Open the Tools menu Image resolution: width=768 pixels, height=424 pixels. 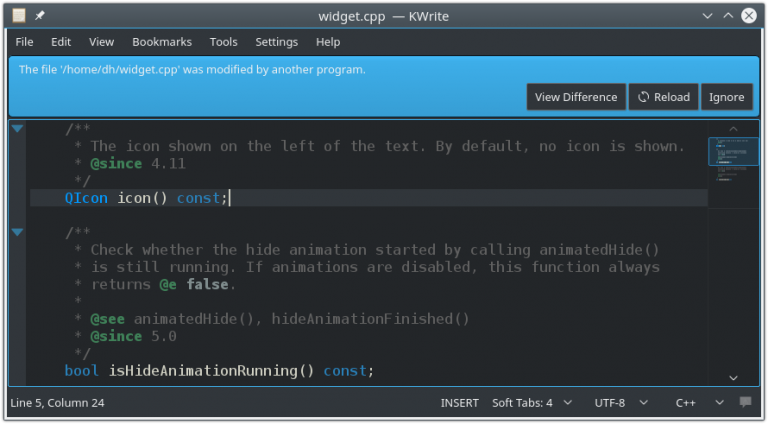(223, 42)
